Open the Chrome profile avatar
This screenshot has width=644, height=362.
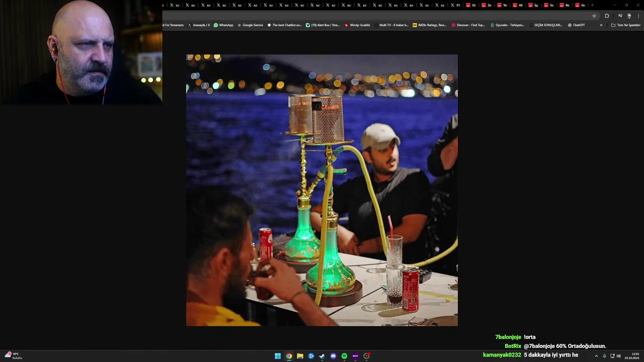click(629, 16)
